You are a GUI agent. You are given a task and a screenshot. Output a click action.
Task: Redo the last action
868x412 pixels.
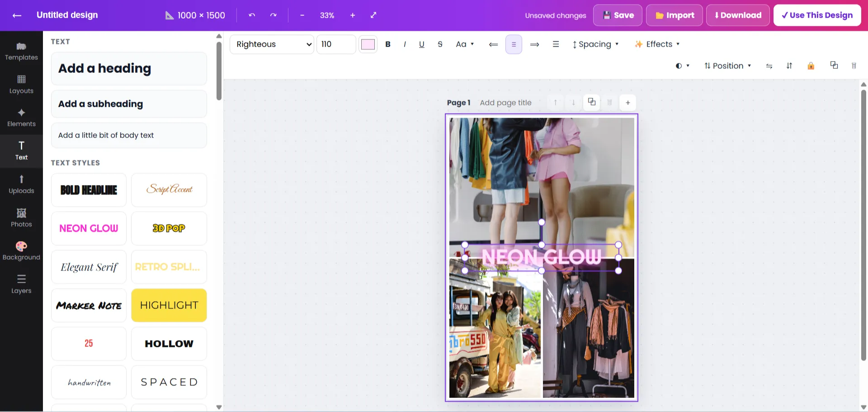273,15
